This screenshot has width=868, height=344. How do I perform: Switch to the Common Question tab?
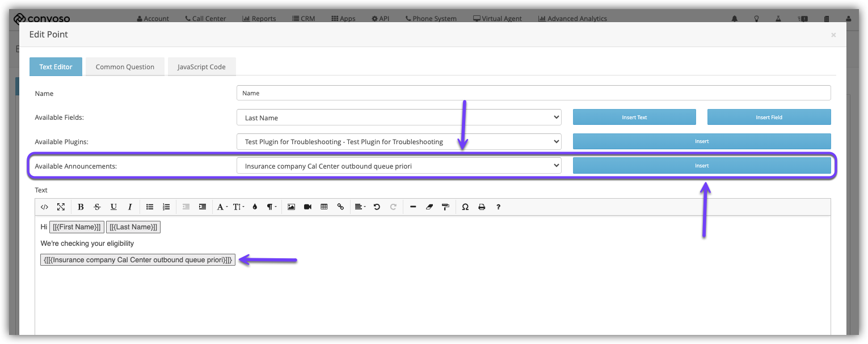point(125,67)
